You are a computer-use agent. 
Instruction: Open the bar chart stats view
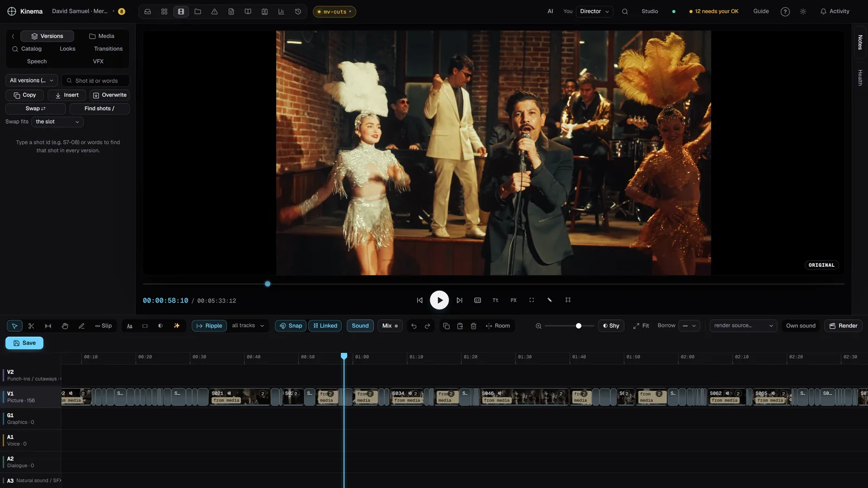point(281,11)
